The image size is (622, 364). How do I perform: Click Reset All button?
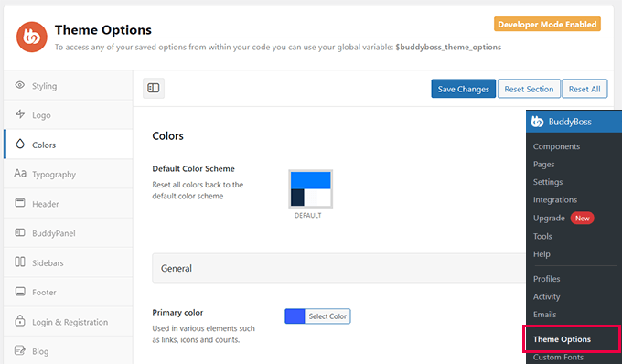(x=584, y=89)
